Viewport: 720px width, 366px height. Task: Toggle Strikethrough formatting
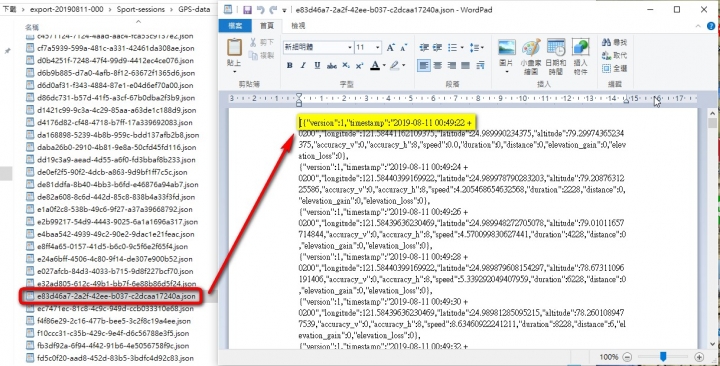[x=332, y=66]
